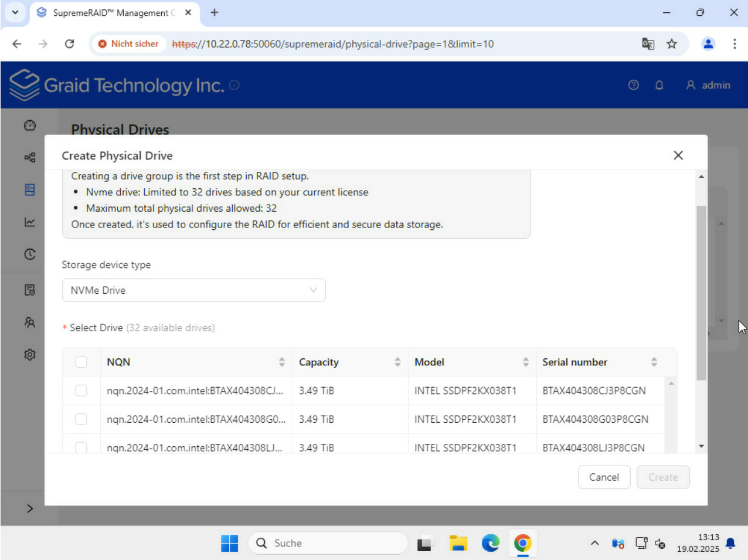Open Microsoft Edge from the taskbar
The image size is (748, 560).
[x=491, y=544]
